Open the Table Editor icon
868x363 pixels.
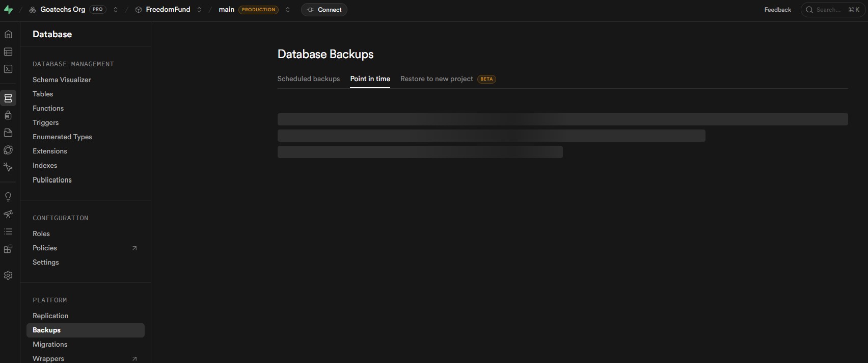tap(8, 51)
